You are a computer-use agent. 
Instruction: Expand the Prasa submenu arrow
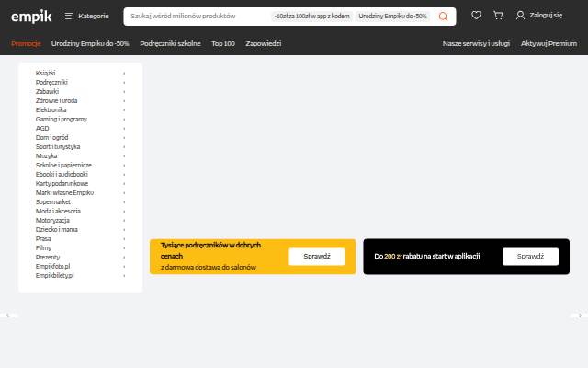click(124, 239)
